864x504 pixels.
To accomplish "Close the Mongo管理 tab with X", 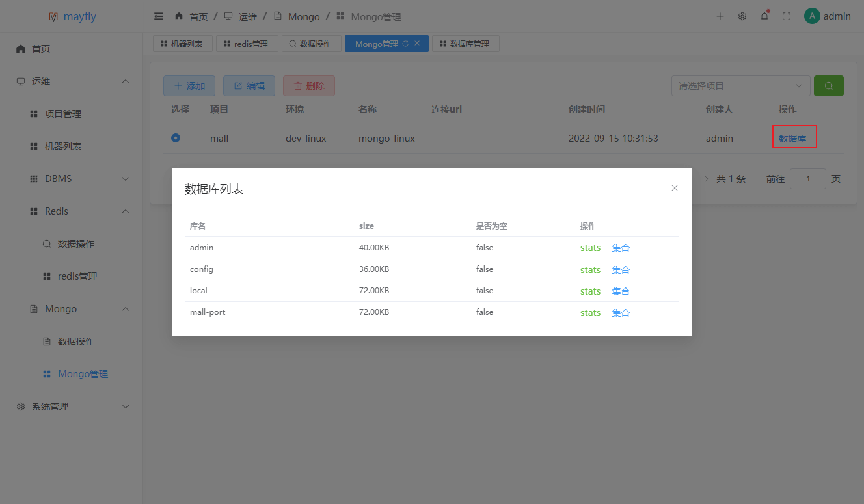I will [417, 44].
